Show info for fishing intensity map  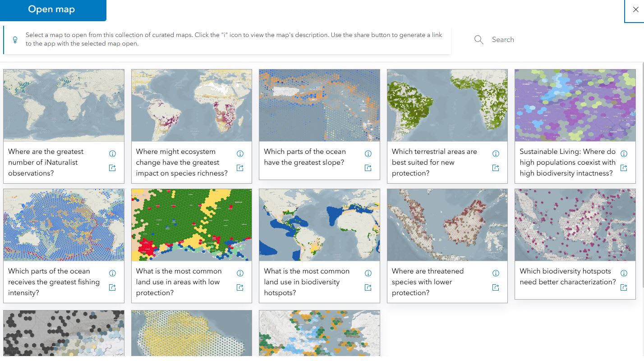click(112, 273)
